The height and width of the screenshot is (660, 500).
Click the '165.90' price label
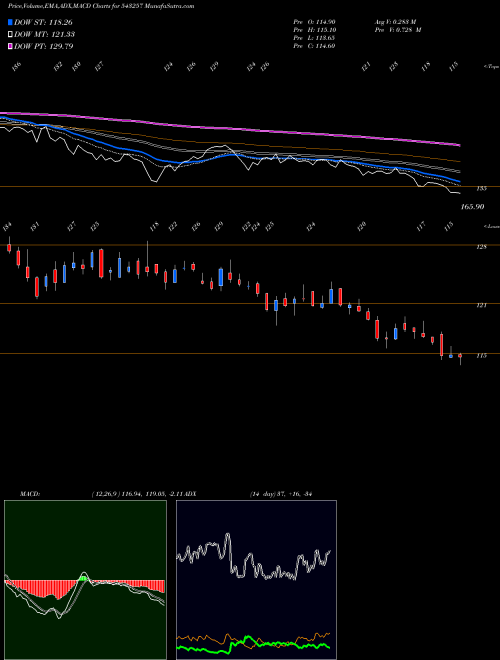click(x=472, y=207)
